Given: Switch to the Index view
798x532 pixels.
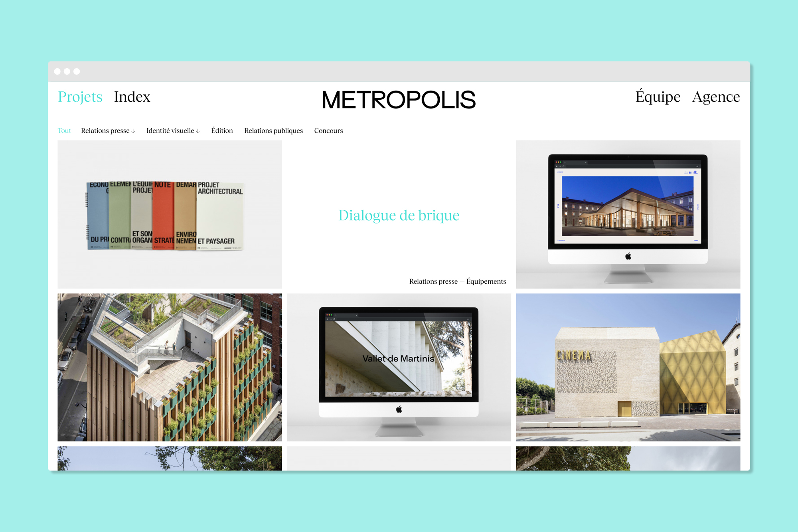Looking at the screenshot, I should [x=132, y=97].
